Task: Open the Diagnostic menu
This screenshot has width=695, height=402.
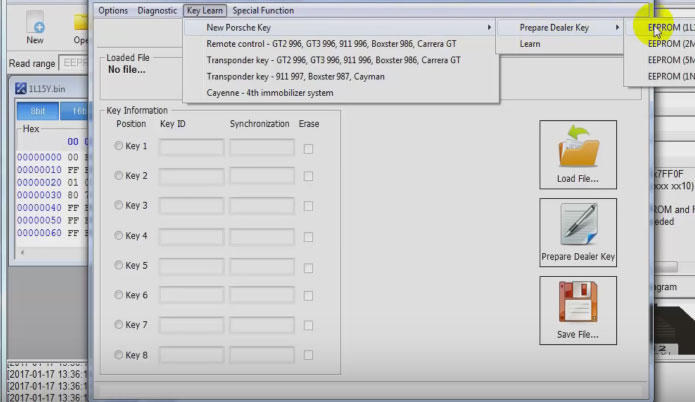Action: click(x=157, y=11)
